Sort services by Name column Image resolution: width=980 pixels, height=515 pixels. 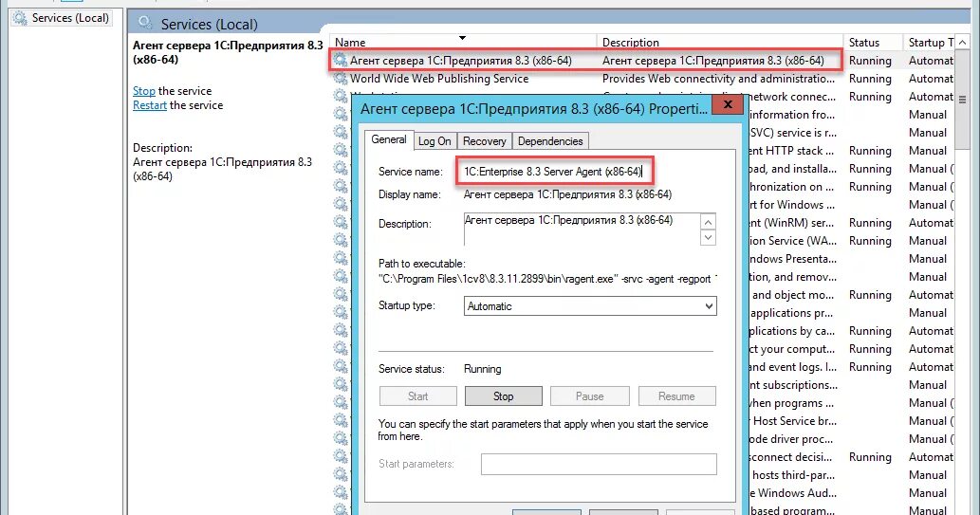pos(463,42)
